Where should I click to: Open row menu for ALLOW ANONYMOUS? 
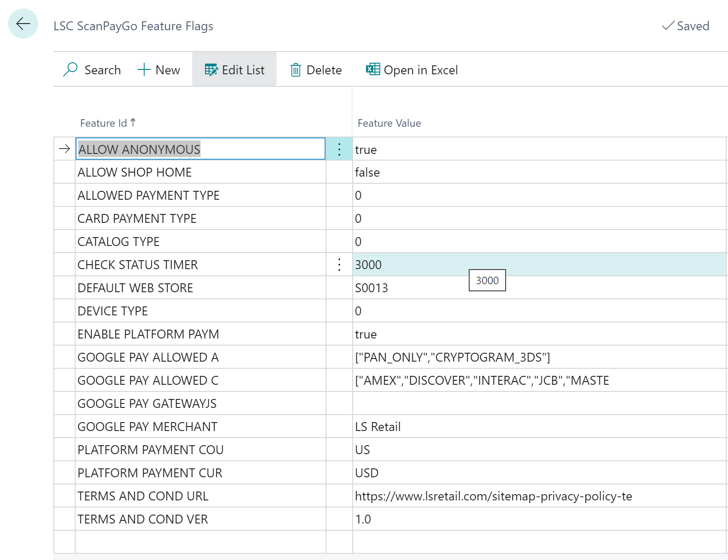(339, 149)
